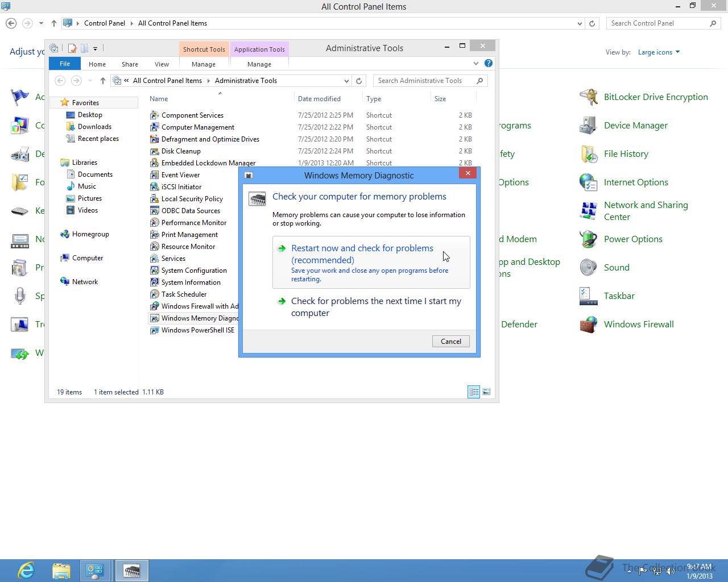Sort list by Date modified column
The width and height of the screenshot is (728, 582).
328,99
